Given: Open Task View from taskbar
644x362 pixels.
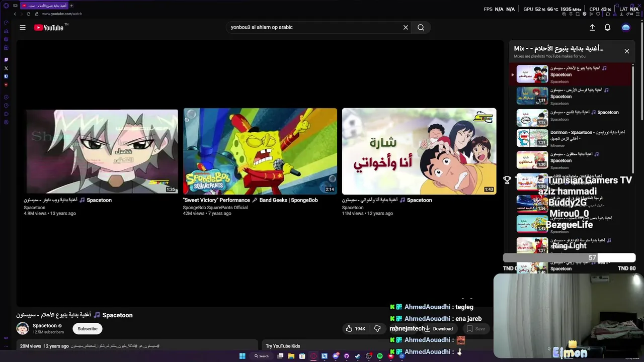Looking at the screenshot, I should click(x=280, y=356).
